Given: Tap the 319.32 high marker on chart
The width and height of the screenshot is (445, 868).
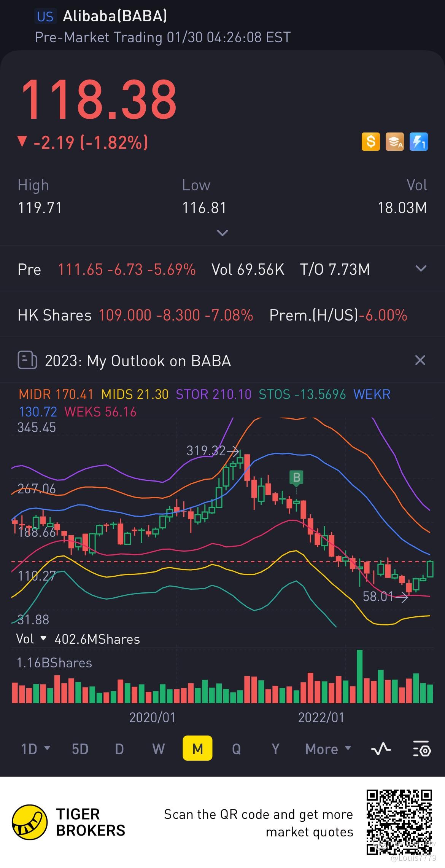Looking at the screenshot, I should click(213, 451).
